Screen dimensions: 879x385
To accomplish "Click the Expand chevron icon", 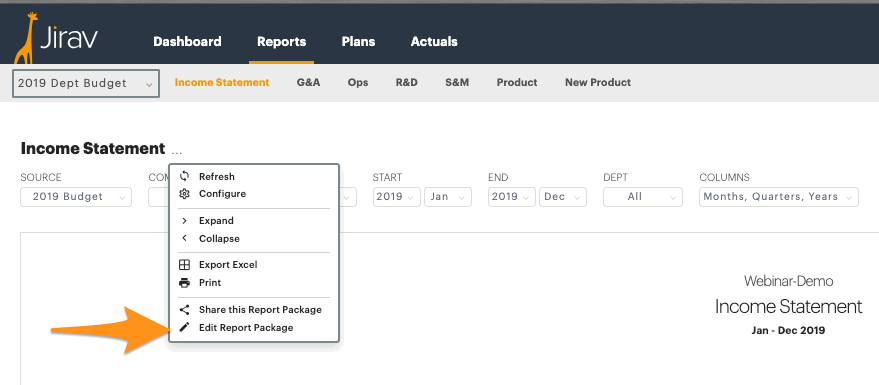I will [x=184, y=221].
